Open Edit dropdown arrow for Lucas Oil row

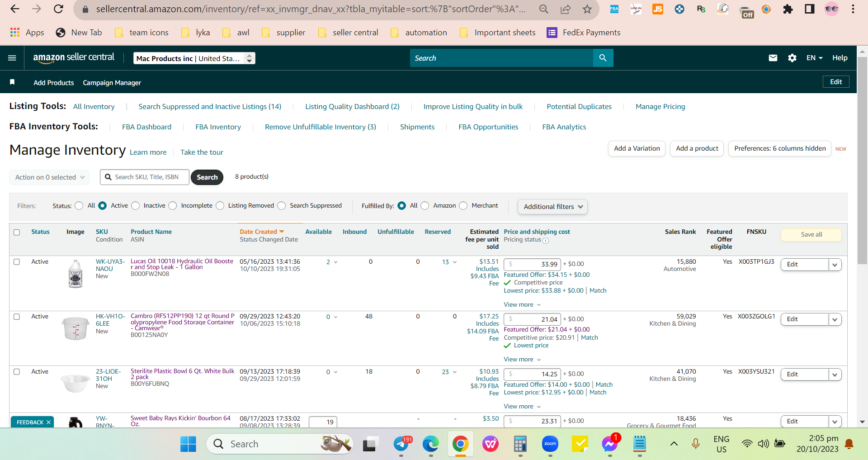pos(835,265)
